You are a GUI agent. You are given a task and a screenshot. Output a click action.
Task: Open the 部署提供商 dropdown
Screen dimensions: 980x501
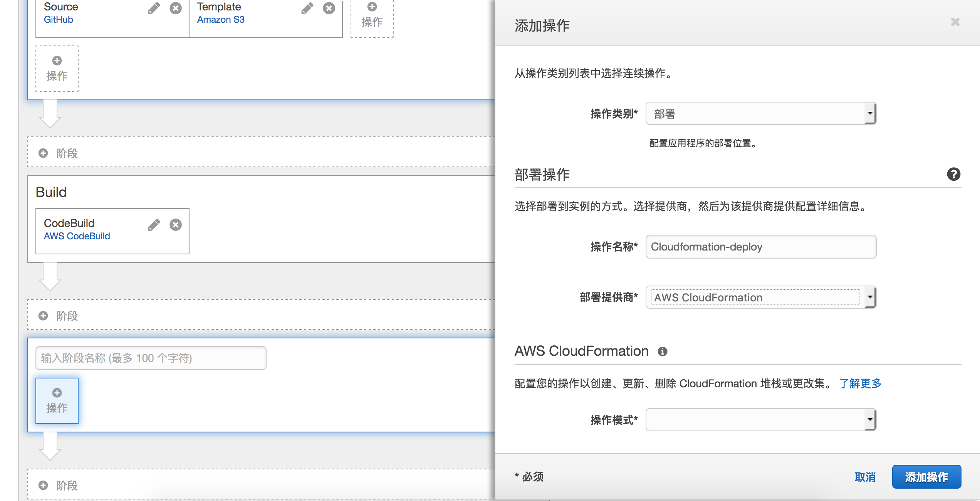point(760,297)
